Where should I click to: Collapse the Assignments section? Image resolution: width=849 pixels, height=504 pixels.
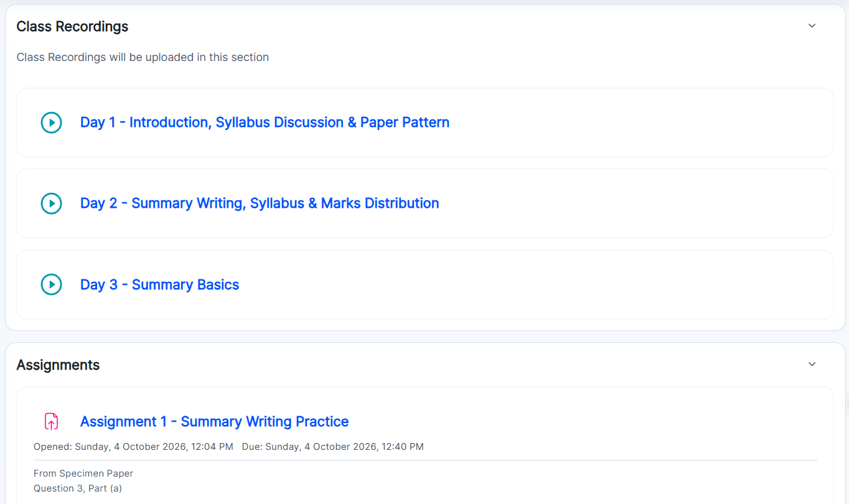(x=812, y=364)
